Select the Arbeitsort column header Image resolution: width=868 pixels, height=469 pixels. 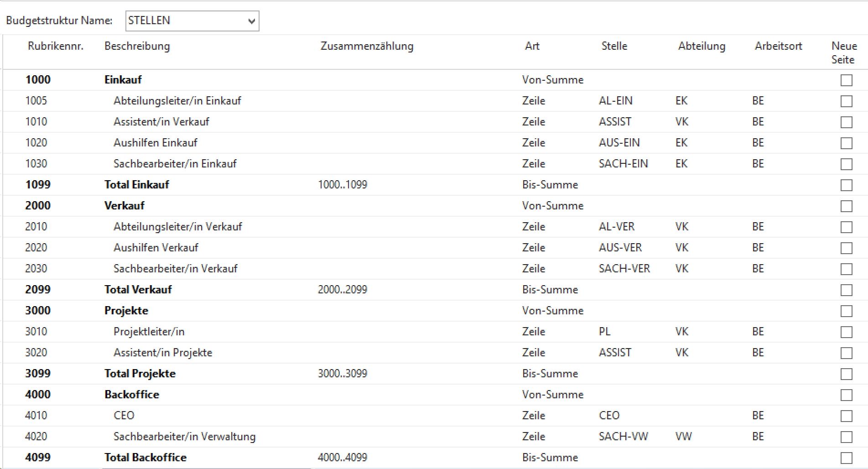pyautogui.click(x=778, y=46)
